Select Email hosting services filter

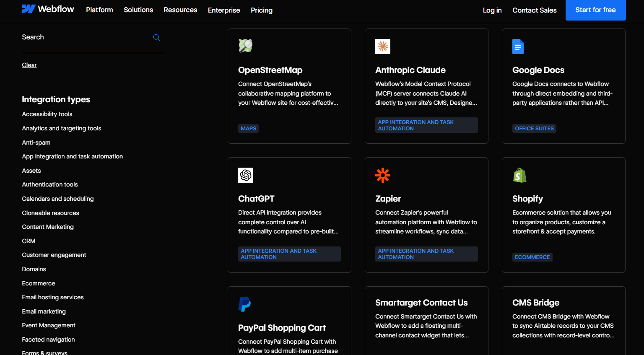pos(53,297)
